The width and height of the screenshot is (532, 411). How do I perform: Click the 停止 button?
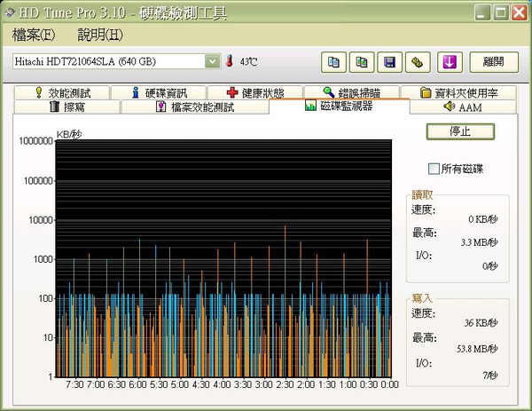tap(460, 131)
